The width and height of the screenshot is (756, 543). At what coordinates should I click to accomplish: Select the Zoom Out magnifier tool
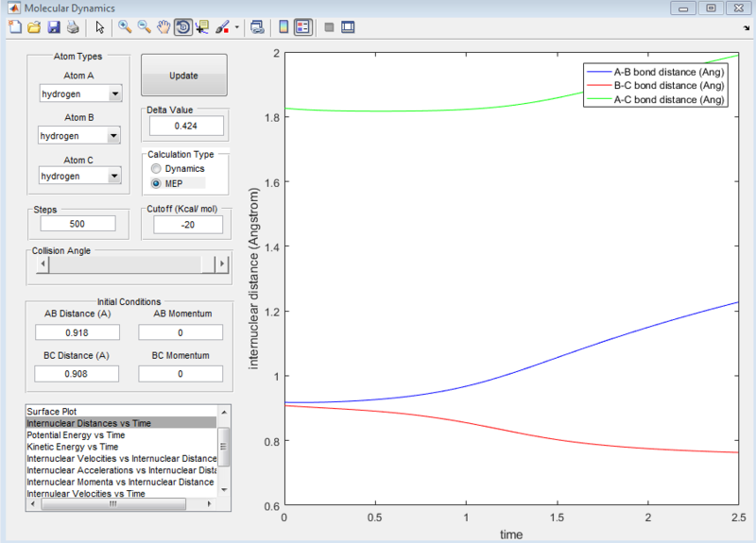(145, 27)
